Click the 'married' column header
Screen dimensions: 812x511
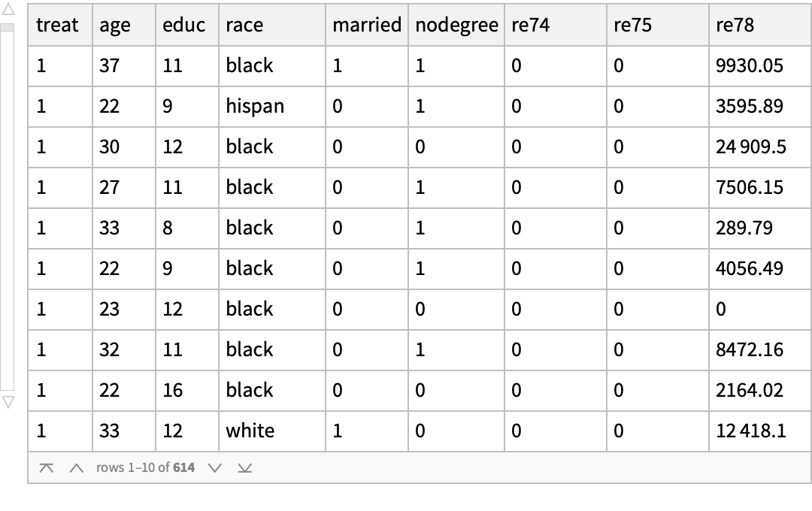tap(366, 25)
